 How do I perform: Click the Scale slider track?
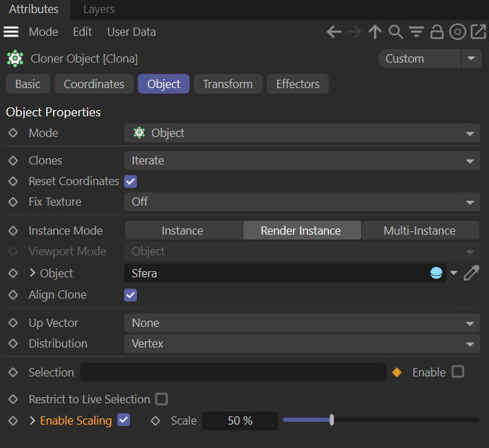406,420
